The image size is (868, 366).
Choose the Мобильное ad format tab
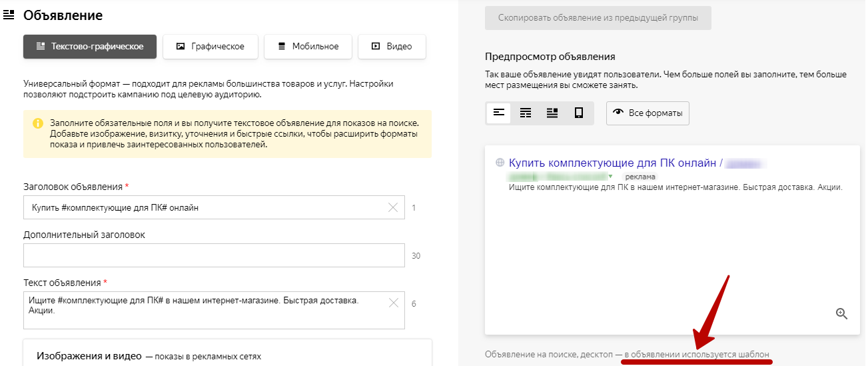[x=308, y=47]
